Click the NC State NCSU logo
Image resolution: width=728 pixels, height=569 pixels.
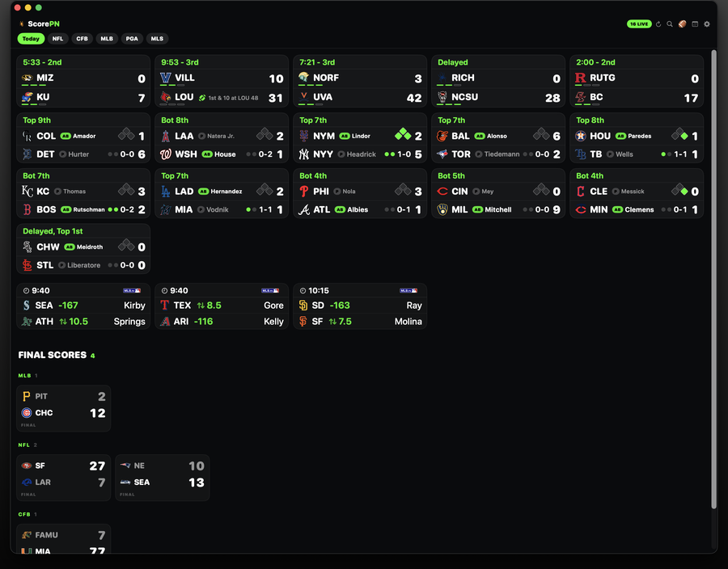click(442, 97)
